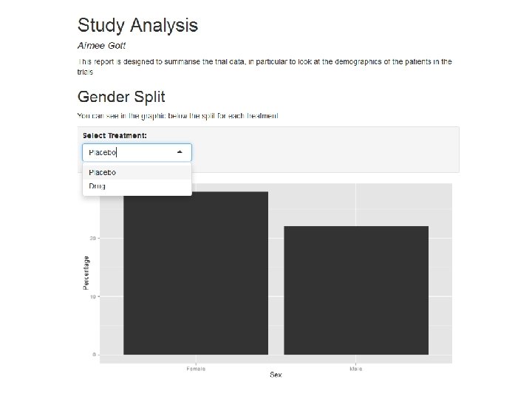
Task: Click the Sex x-axis label
Action: coord(276,375)
